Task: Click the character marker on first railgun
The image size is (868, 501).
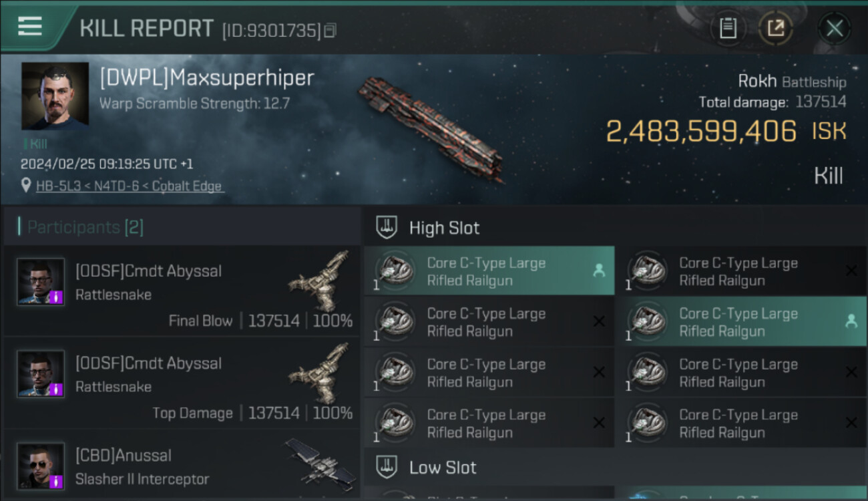Action: (598, 271)
